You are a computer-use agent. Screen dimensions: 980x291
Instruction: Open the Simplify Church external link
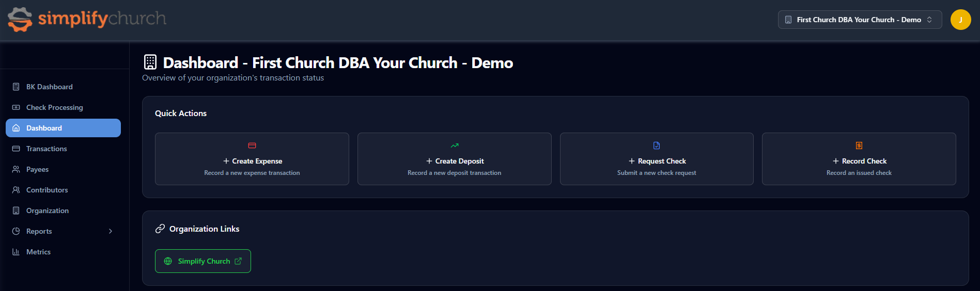[203, 261]
